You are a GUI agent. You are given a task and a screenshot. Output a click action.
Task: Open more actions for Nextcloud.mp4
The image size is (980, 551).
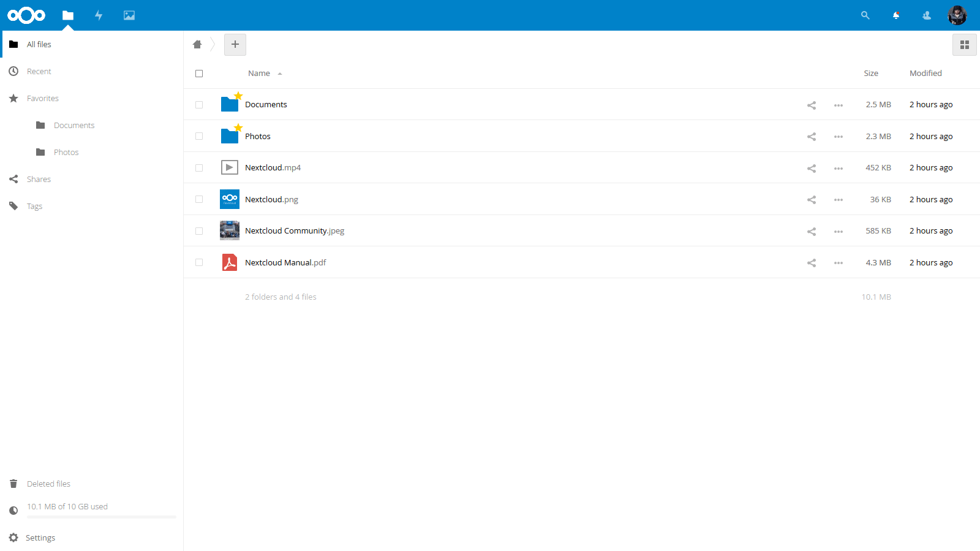(839, 169)
